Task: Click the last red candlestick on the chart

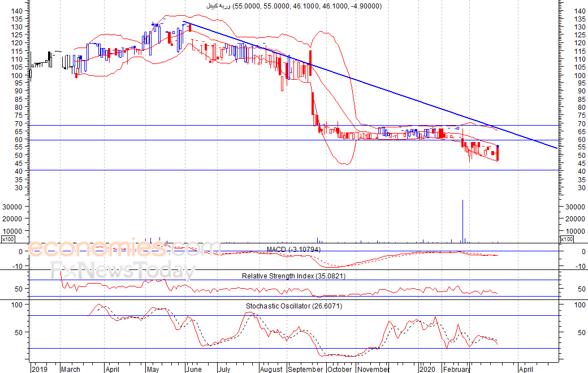Action: (498, 153)
